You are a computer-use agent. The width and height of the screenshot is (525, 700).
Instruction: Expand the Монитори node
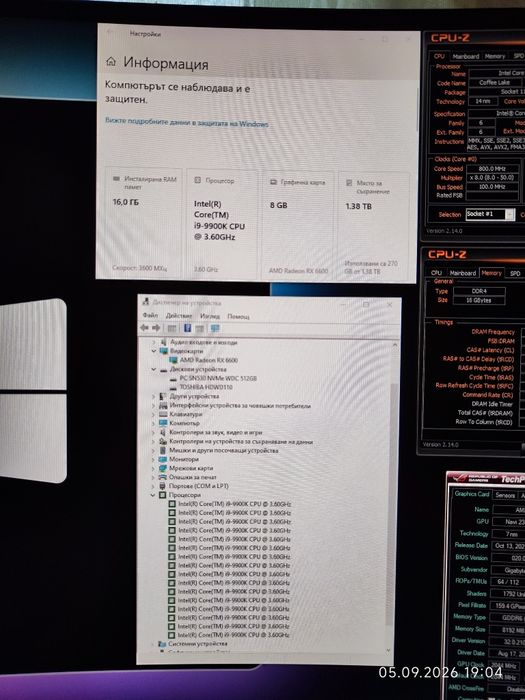[x=154, y=459]
